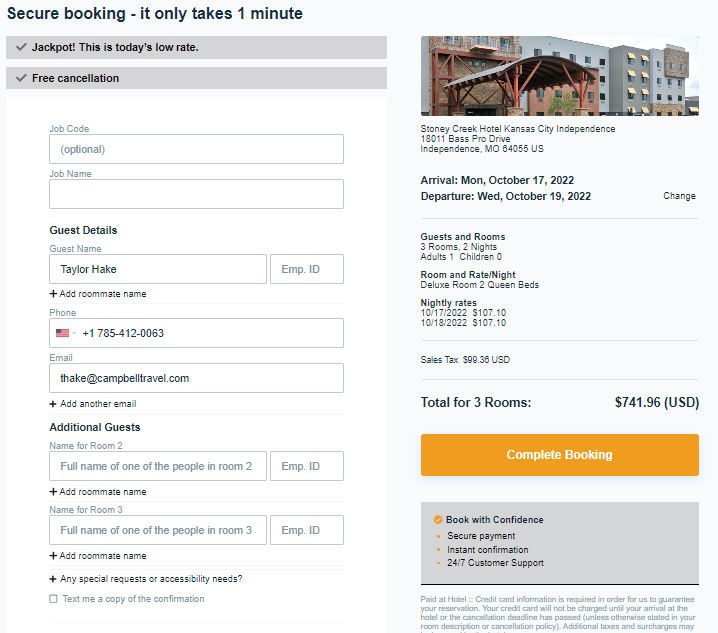718x633 pixels.
Task: Click Change link next to departure date
Action: pos(679,196)
